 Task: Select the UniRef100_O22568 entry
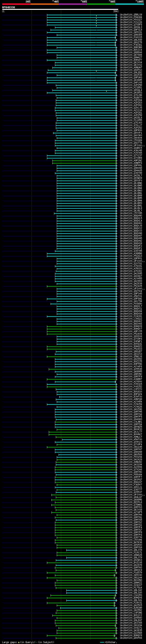(131, 633)
